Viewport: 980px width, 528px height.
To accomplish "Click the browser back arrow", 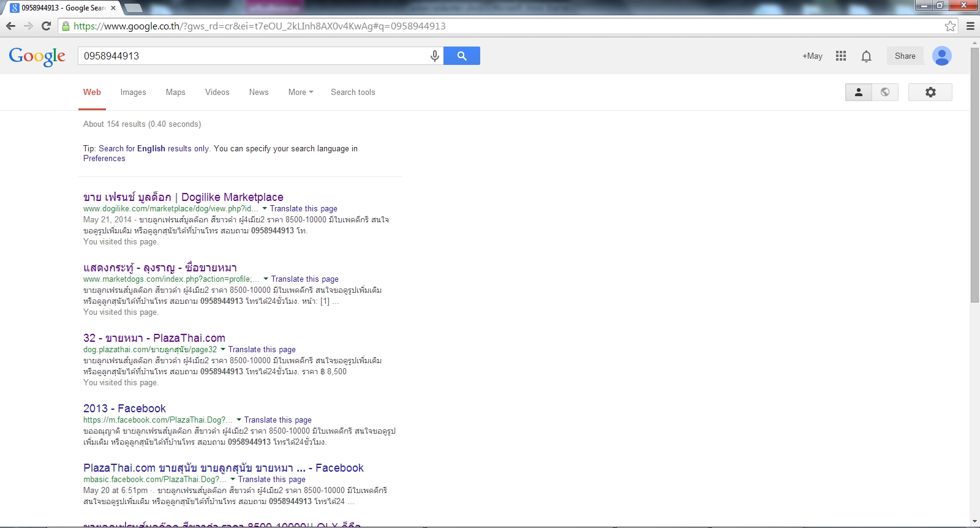I will point(10,26).
